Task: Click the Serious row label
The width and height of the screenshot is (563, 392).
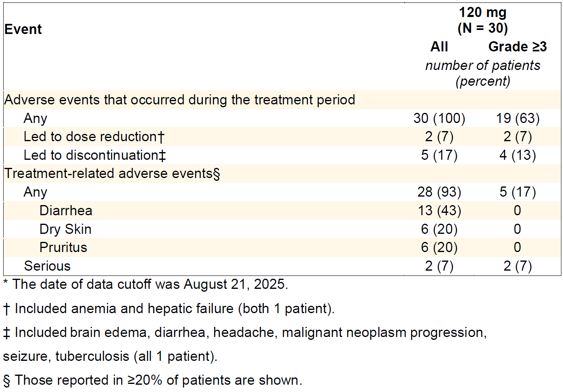Action: [47, 266]
